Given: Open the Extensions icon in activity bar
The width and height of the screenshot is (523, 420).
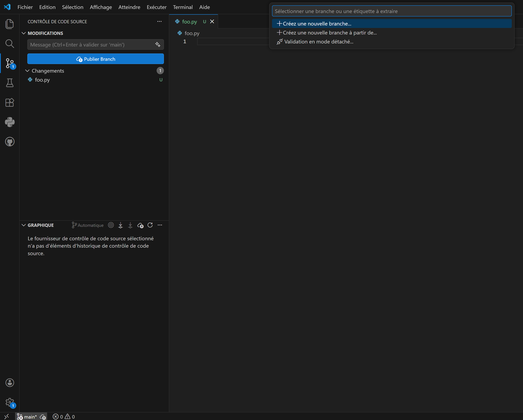Looking at the screenshot, I should [x=10, y=102].
